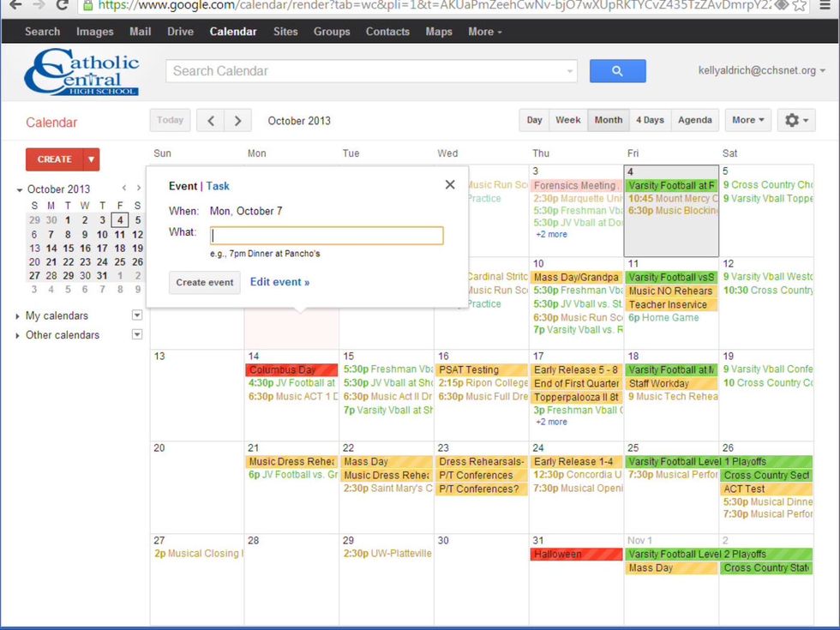
Task: Click the What event text field
Action: coord(327,235)
